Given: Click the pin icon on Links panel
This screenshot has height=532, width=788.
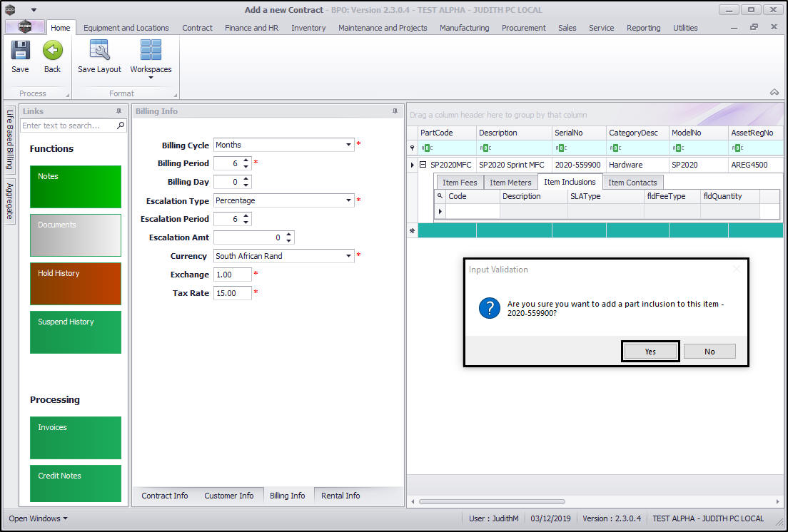Looking at the screenshot, I should coord(118,111).
